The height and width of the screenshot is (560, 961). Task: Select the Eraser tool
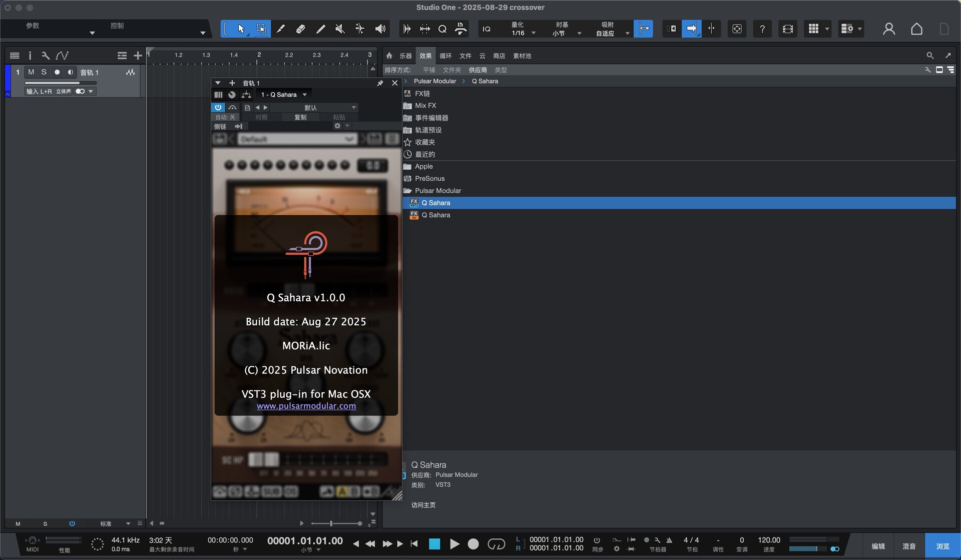tap(300, 29)
